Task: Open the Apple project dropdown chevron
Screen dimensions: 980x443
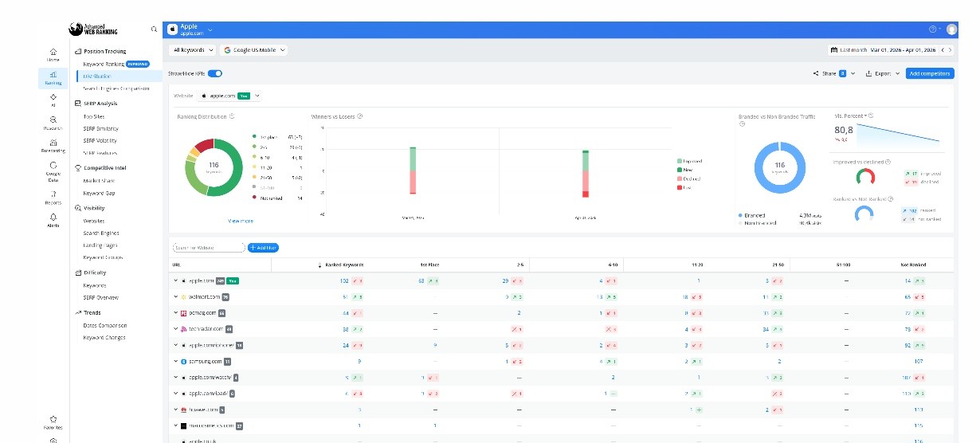Action: coord(210,29)
